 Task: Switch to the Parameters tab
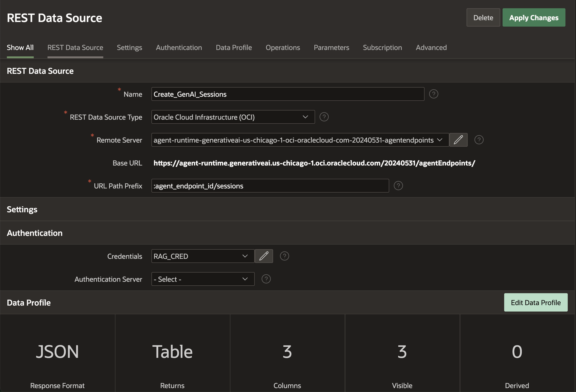[x=331, y=47]
